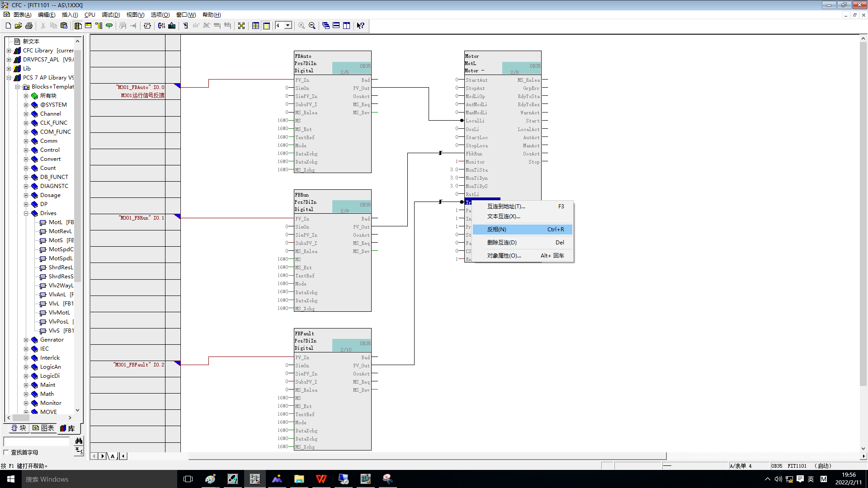Click the new chart toolbar icon
Screen dimensions: 868x488
8,26
